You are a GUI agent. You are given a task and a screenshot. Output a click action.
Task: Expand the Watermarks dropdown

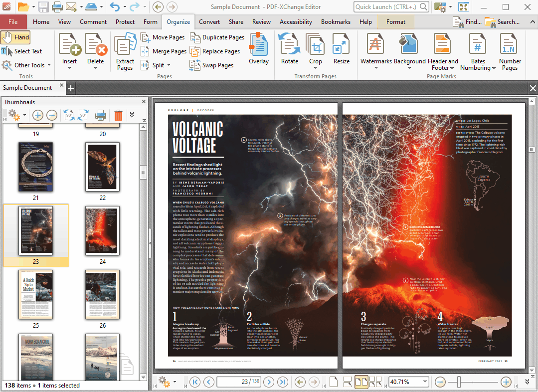[x=375, y=68]
